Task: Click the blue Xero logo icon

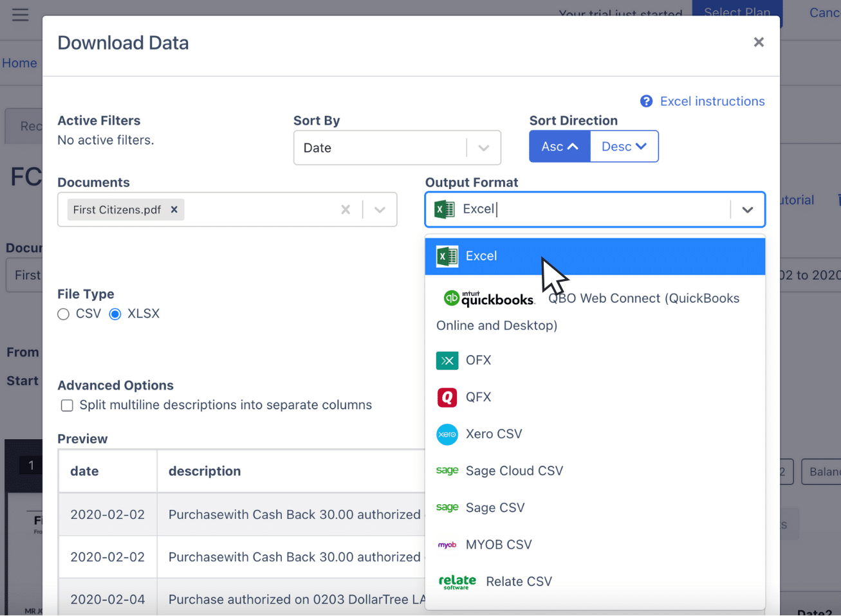Action: (447, 435)
